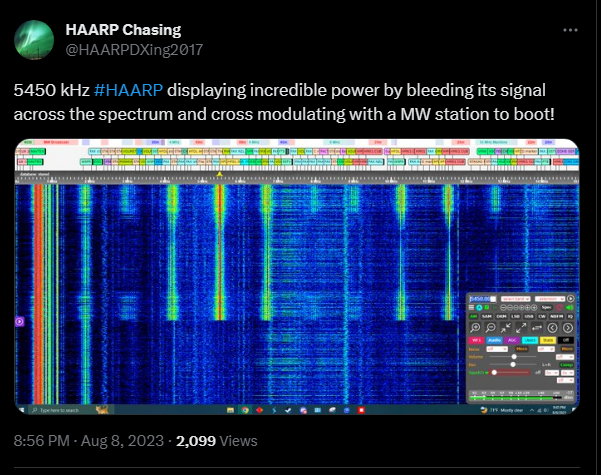The height and width of the screenshot is (475, 601).
Task: Click the left circled arrow page-down icon
Action: click(x=552, y=328)
